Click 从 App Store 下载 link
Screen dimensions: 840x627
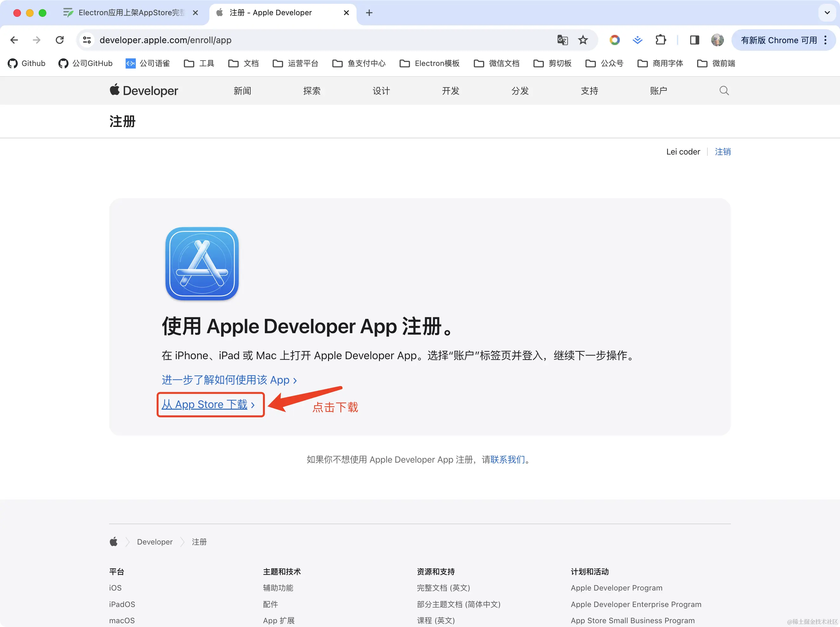pos(208,405)
